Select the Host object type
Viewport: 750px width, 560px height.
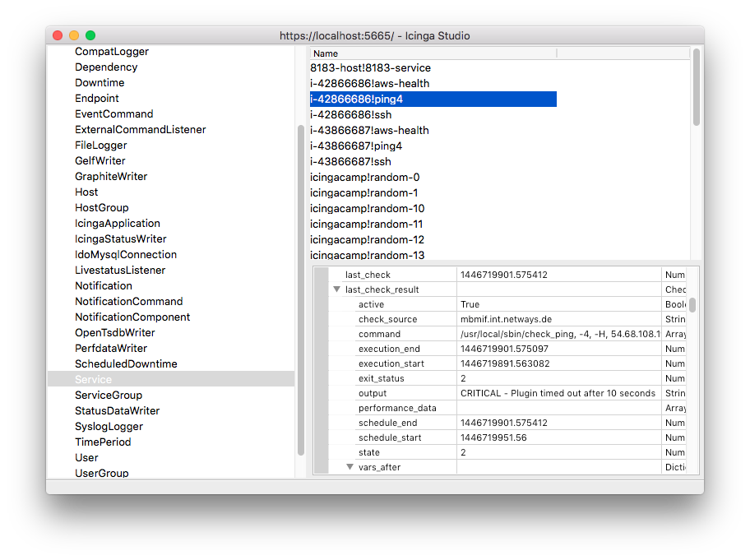tap(86, 192)
